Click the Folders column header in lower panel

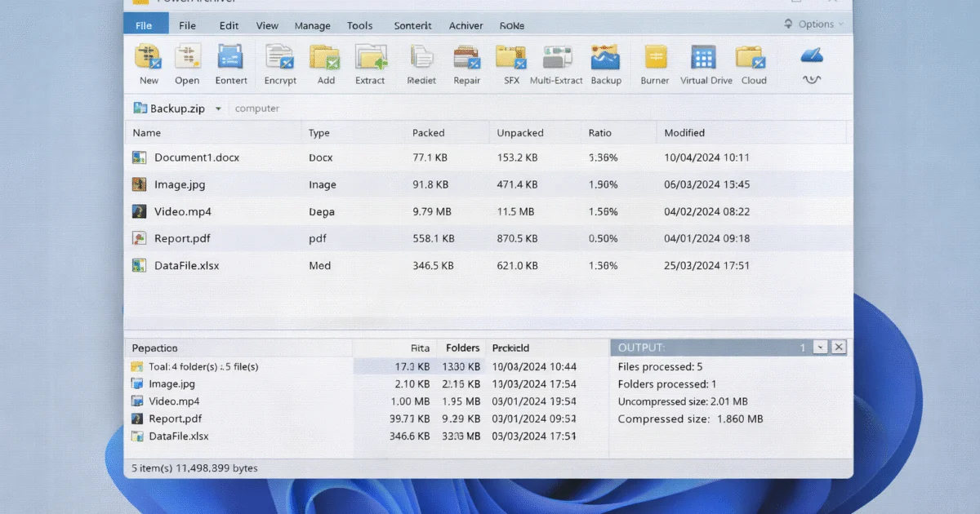[x=463, y=348]
